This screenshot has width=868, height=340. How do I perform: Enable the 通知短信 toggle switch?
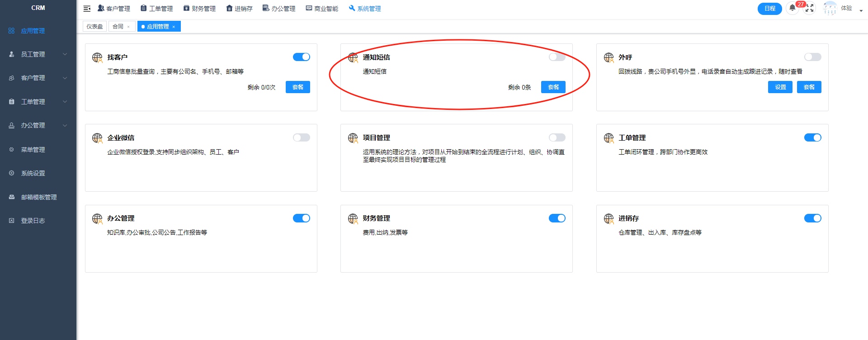557,57
